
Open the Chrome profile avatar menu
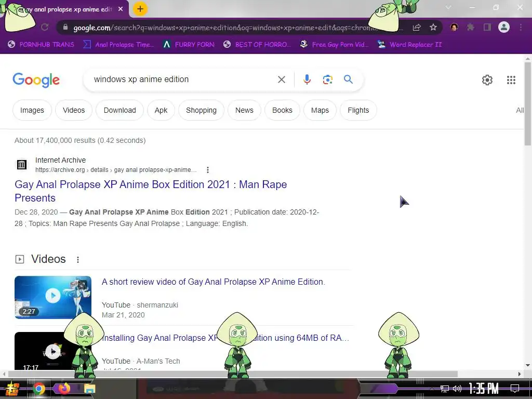click(x=504, y=27)
